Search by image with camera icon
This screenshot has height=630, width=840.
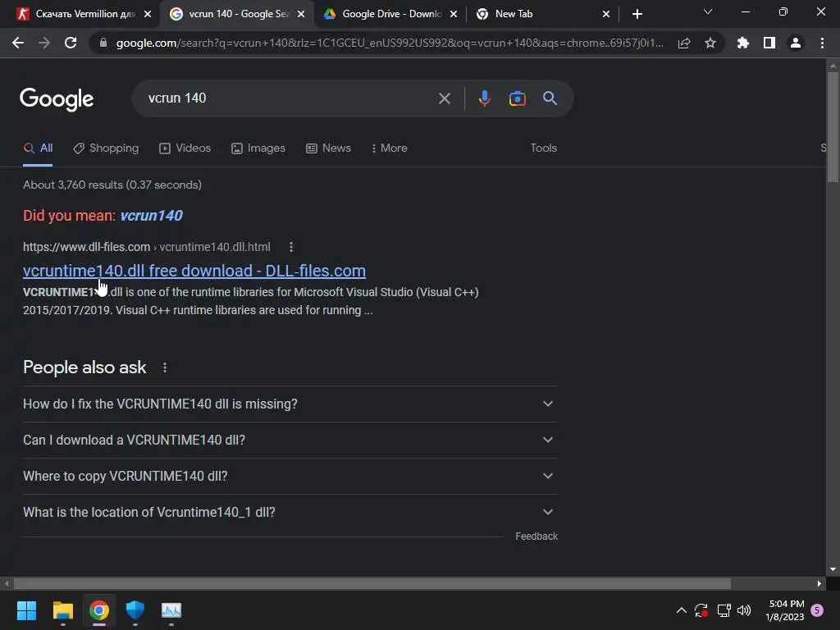click(517, 98)
